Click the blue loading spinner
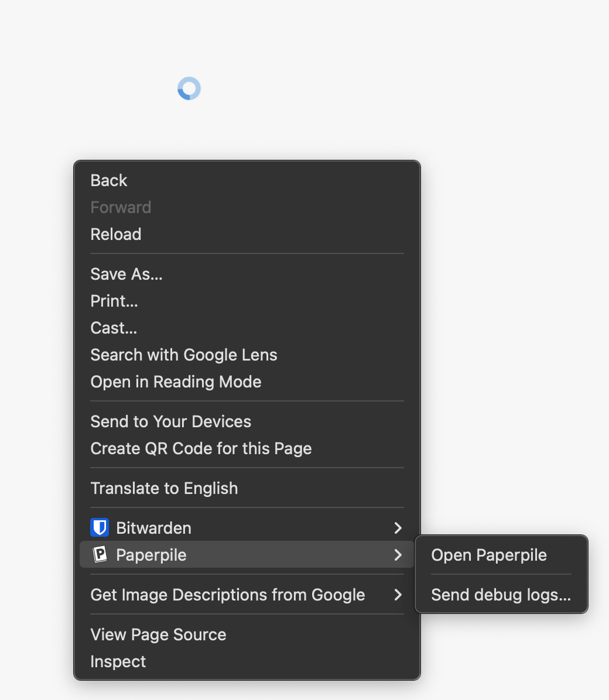Image resolution: width=609 pixels, height=700 pixels. [x=189, y=89]
